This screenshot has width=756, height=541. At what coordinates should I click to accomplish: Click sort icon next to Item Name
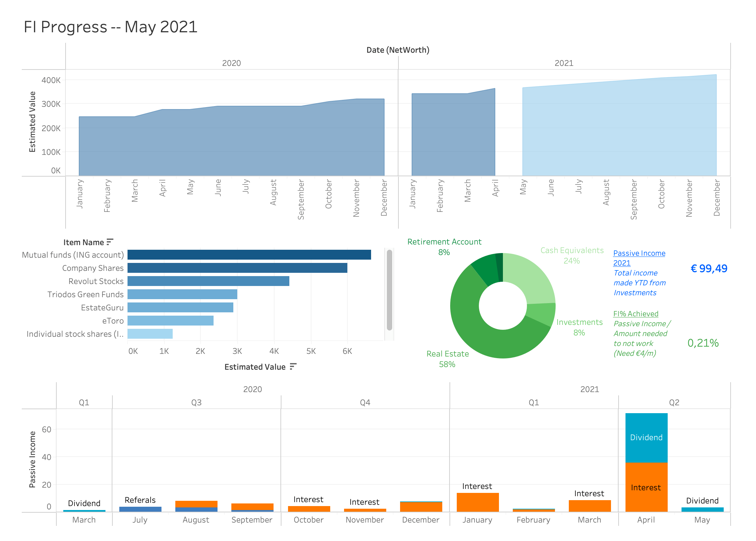click(x=110, y=242)
